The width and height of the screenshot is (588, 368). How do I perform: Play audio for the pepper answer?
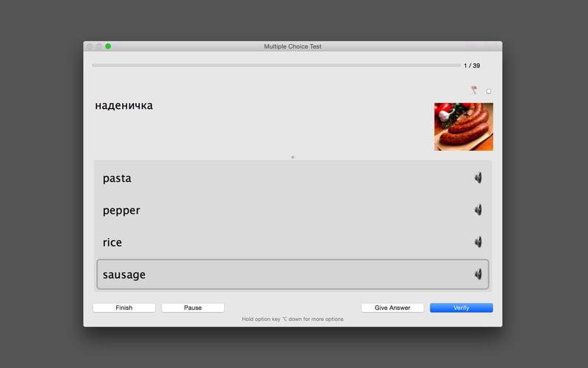tap(478, 210)
